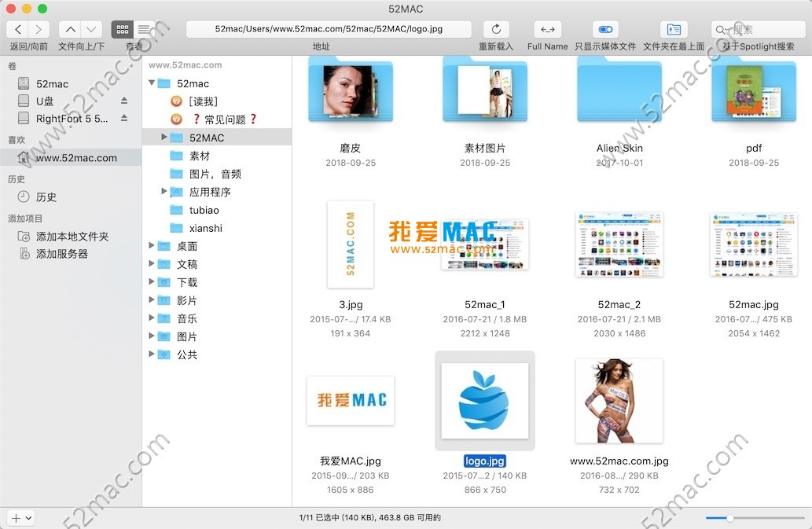Open the 素材图片 folder thumbnail
Viewport: 812px width, 529px height.
485,92
